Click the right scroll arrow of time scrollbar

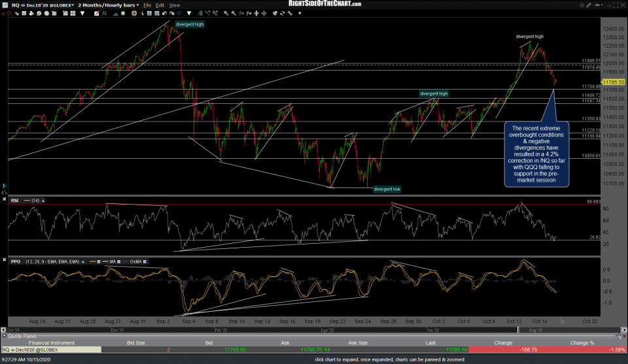(x=623, y=330)
